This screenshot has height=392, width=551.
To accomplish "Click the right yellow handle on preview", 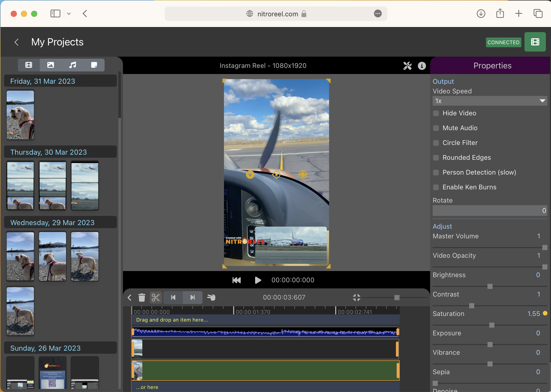I will (303, 175).
